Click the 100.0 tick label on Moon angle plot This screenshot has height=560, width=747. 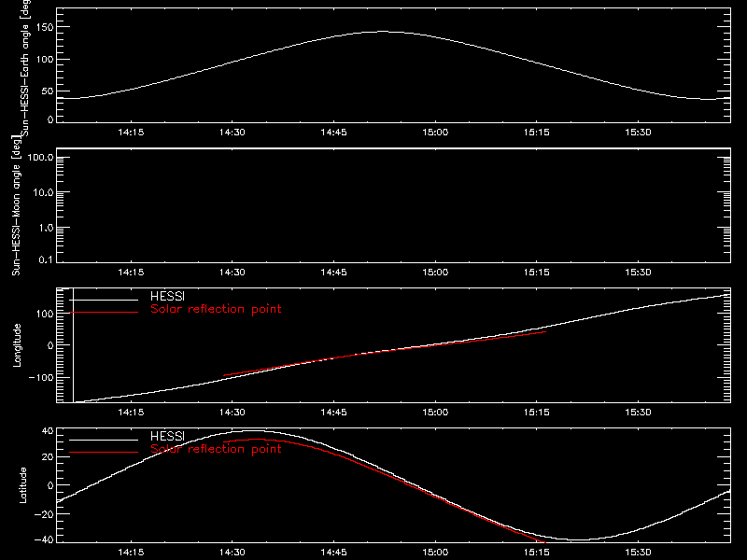pos(40,157)
